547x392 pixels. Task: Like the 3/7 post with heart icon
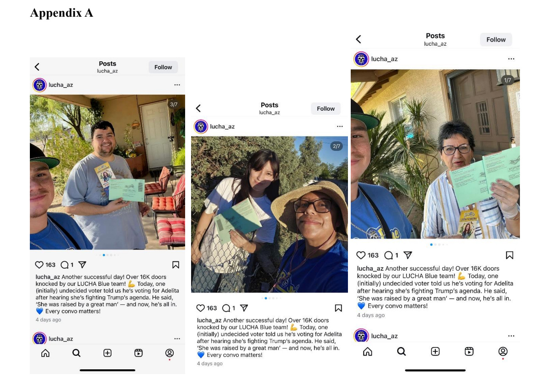[x=39, y=265]
